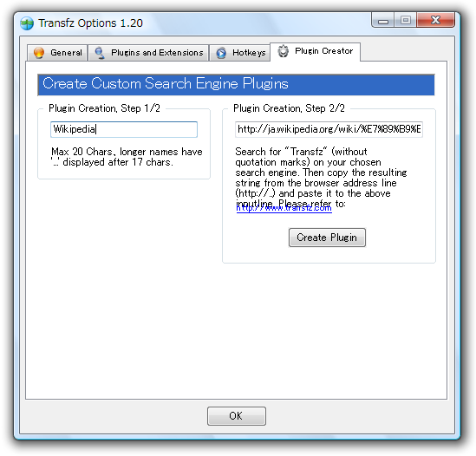The width and height of the screenshot is (476, 456).
Task: Click the Transfz globe icon in title bar
Action: [x=27, y=23]
